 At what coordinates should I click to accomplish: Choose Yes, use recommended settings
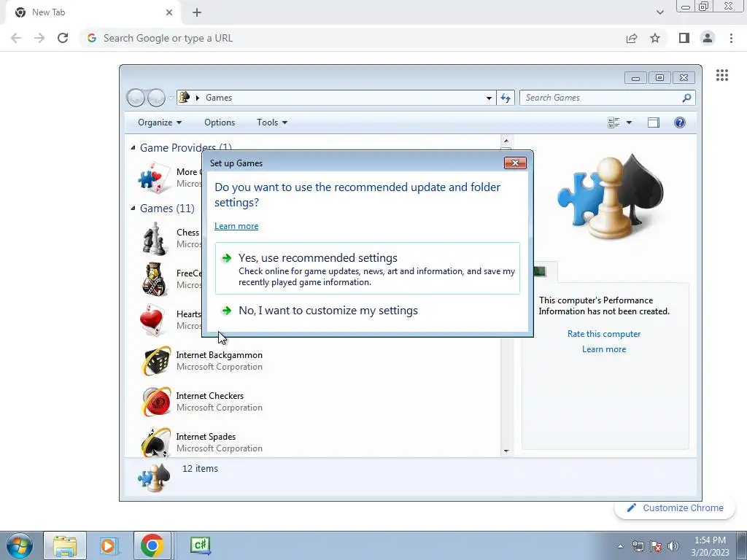click(x=368, y=268)
